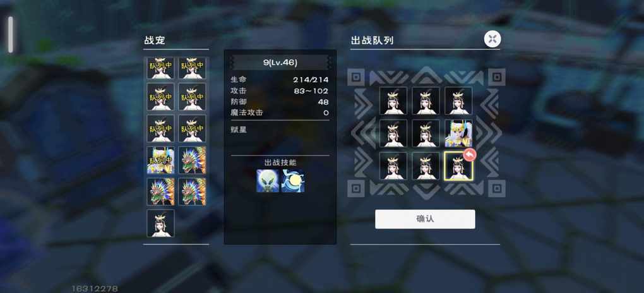Click the yellow-highlighted formation slot
Viewport: 644px width, 293px height.
click(458, 166)
